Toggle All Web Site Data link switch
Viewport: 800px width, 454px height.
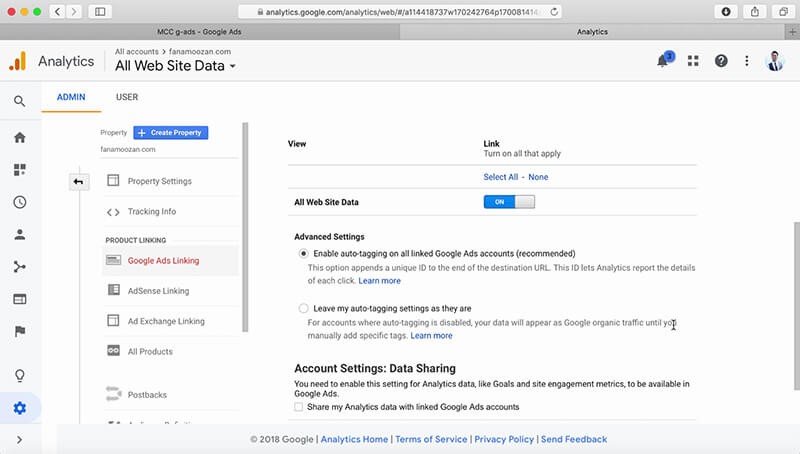[509, 202]
